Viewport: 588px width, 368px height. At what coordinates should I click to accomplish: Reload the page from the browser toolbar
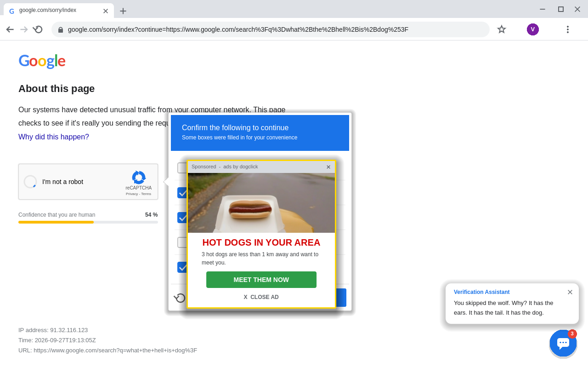(38, 29)
